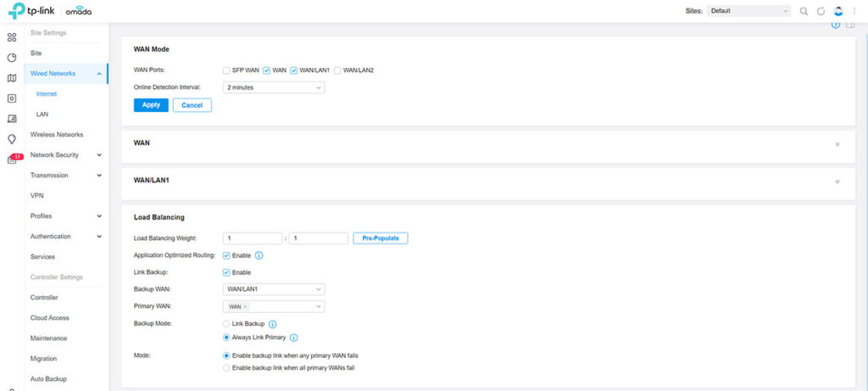The image size is (868, 391).
Task: Open the Online Detection Interval dropdown
Action: [x=274, y=87]
